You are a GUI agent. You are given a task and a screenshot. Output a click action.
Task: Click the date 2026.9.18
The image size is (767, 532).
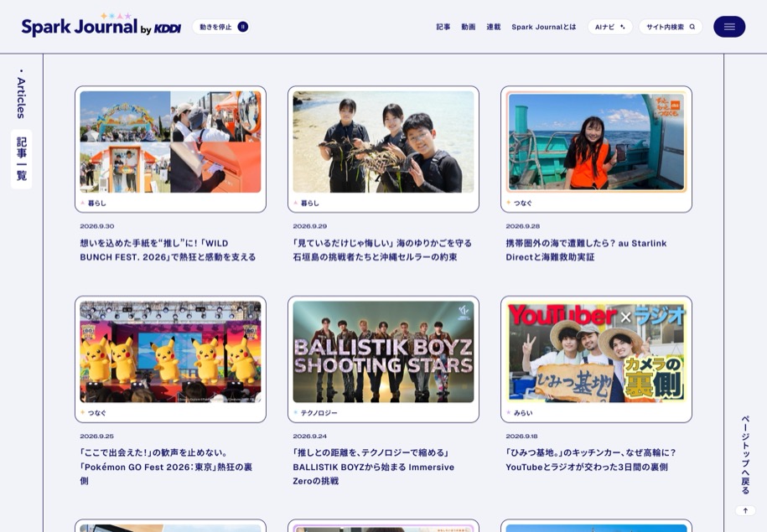point(521,436)
